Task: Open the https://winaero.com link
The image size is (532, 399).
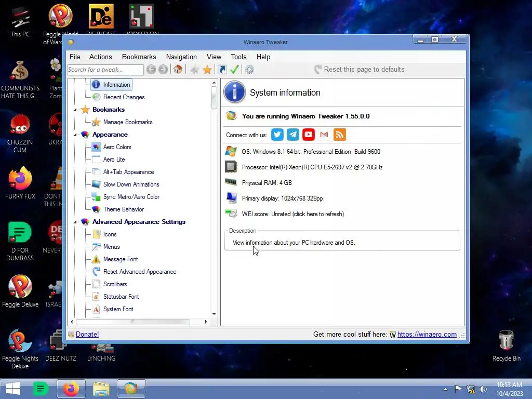Action: tap(427, 334)
